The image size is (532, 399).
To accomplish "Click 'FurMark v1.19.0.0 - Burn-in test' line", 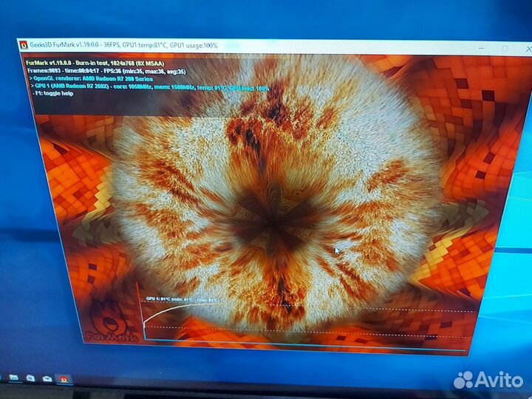I will (x=95, y=64).
